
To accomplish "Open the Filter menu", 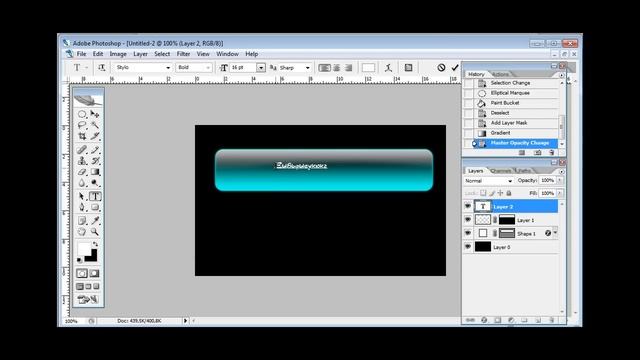I will 183,54.
